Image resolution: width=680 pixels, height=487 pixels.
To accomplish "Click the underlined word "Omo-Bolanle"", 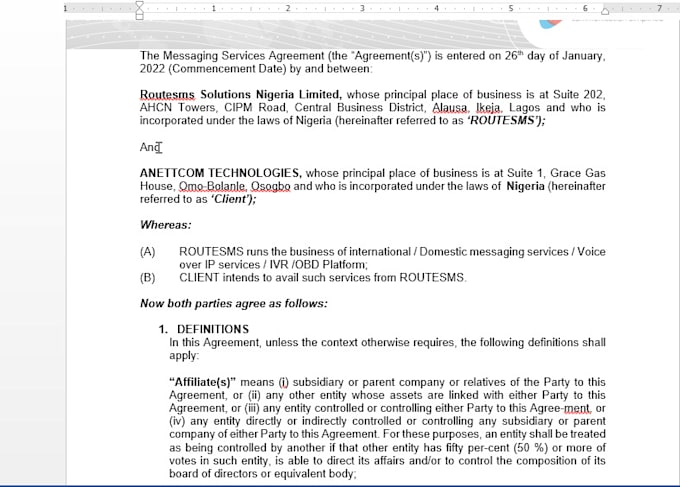I will tap(212, 186).
